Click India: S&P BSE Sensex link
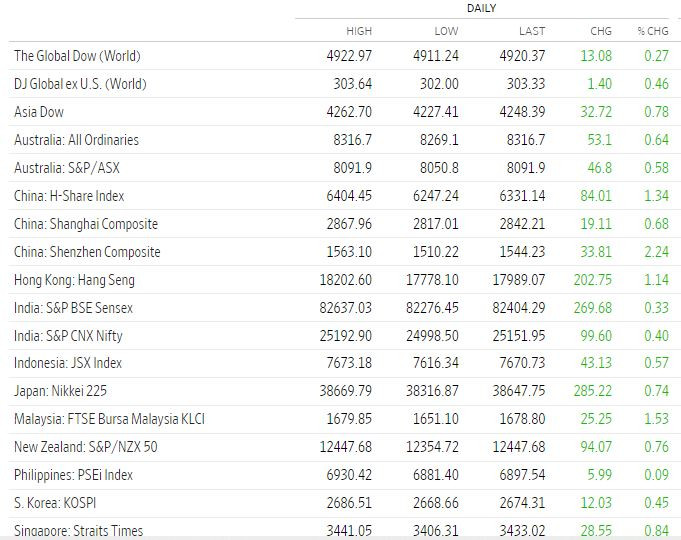This screenshot has width=681, height=540. [73, 308]
